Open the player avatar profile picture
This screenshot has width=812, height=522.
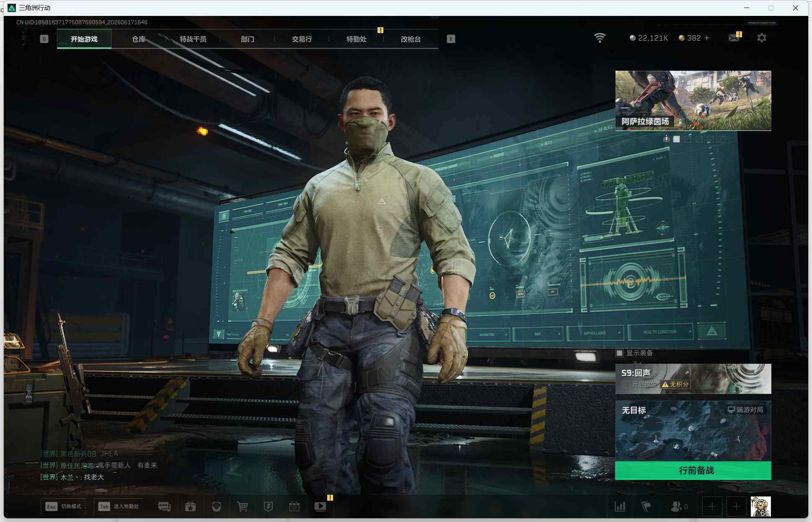[761, 507]
